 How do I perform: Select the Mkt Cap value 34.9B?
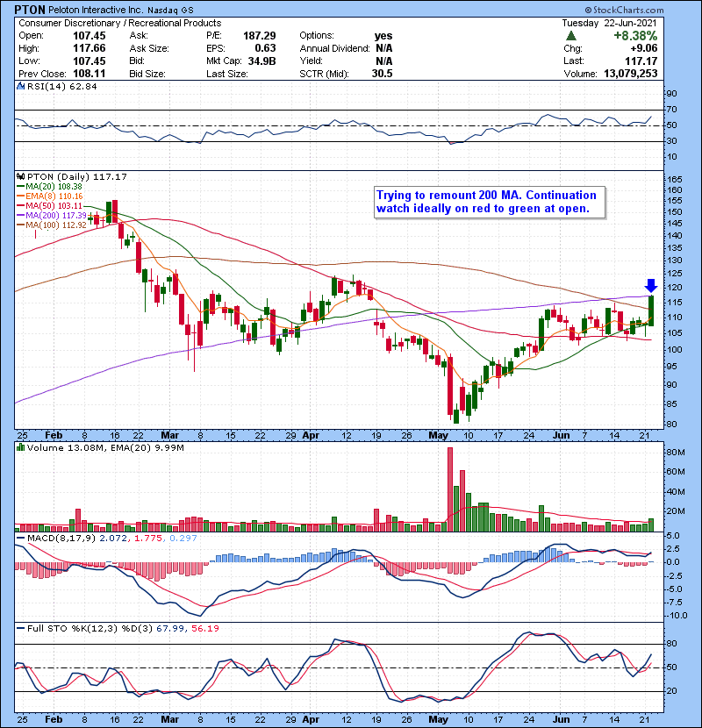(x=261, y=61)
